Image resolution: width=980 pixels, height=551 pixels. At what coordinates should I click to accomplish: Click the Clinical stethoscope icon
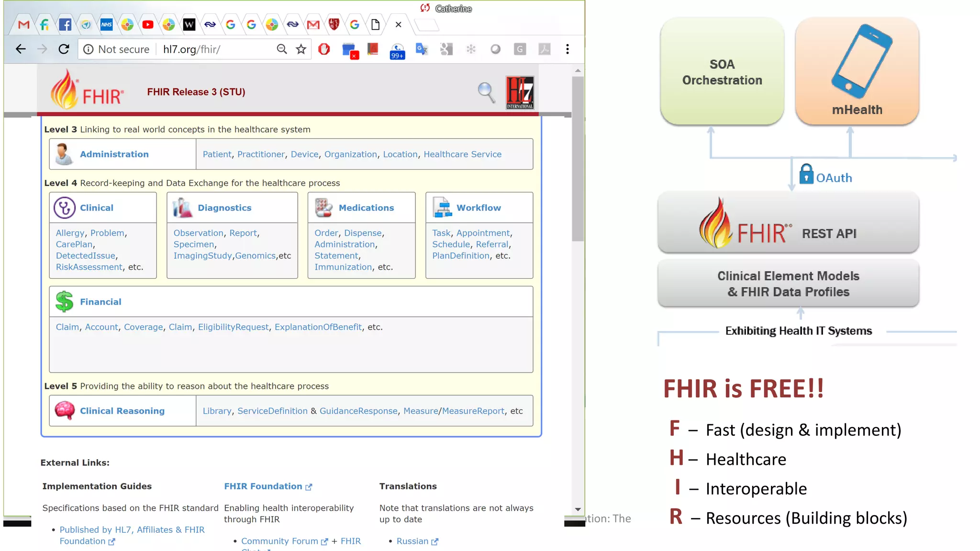65,208
